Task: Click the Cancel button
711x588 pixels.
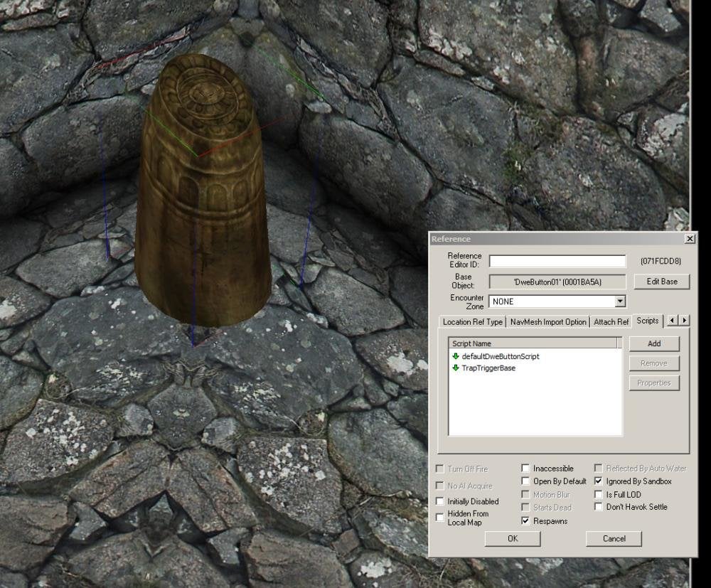Action: 614,538
